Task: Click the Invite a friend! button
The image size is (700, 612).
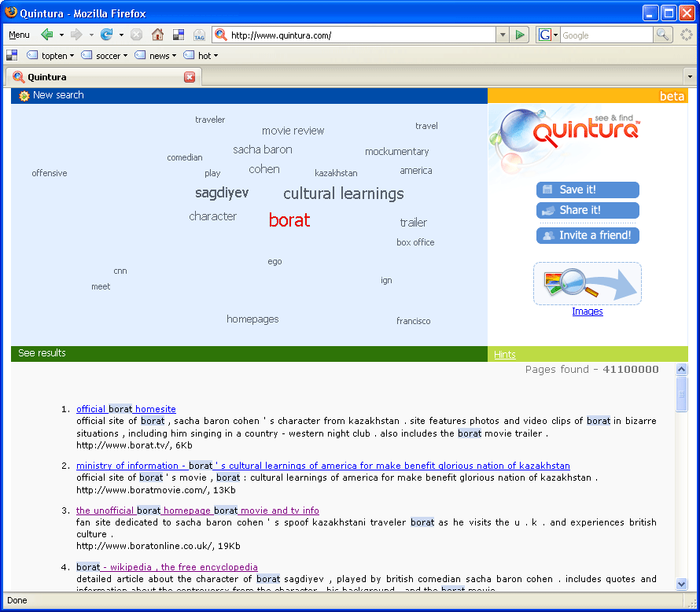Action: (588, 235)
